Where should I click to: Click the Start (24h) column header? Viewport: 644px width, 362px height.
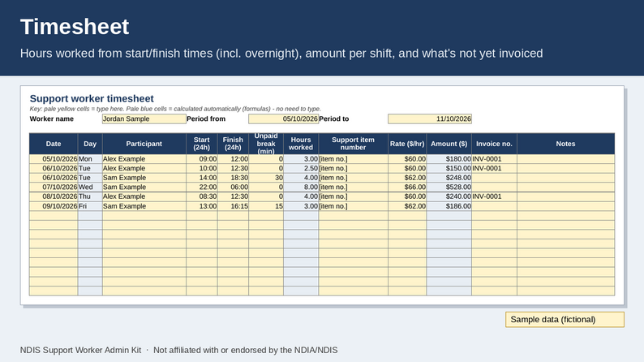click(x=202, y=144)
